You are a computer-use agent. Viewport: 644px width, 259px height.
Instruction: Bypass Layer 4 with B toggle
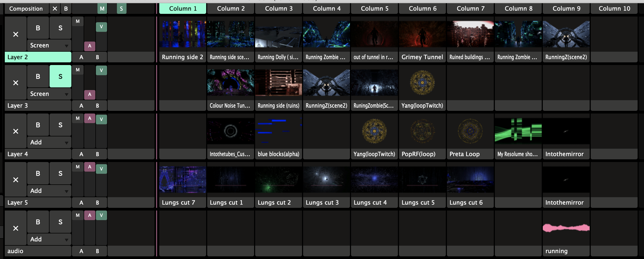(x=38, y=125)
